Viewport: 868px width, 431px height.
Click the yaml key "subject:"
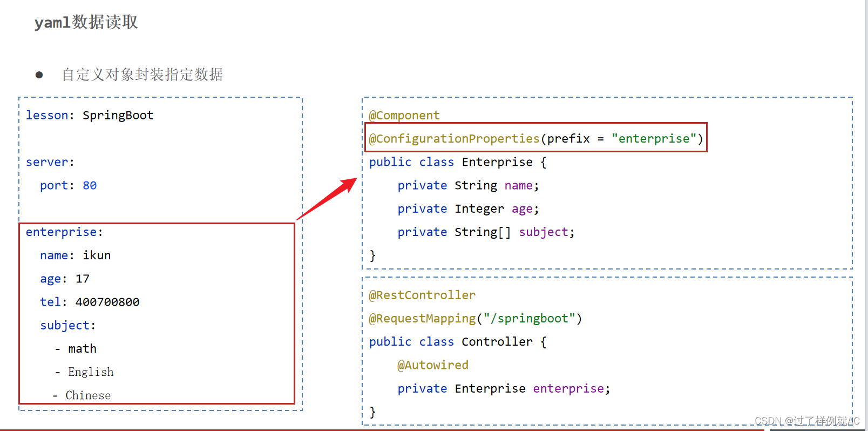(x=67, y=325)
